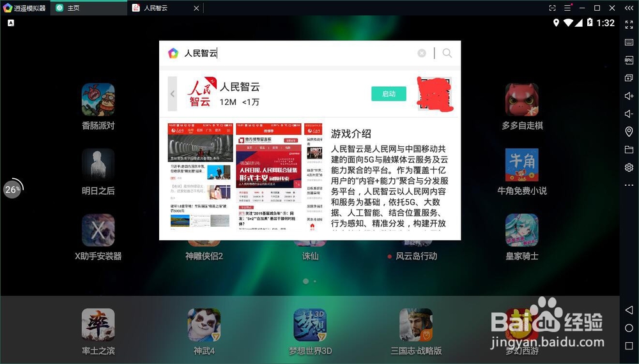Click the 神雕侠侣2 app label
The height and width of the screenshot is (364, 639).
[x=204, y=256]
